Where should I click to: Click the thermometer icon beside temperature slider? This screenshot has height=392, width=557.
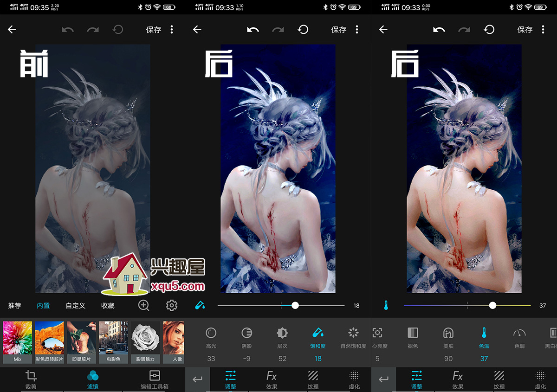[386, 305]
